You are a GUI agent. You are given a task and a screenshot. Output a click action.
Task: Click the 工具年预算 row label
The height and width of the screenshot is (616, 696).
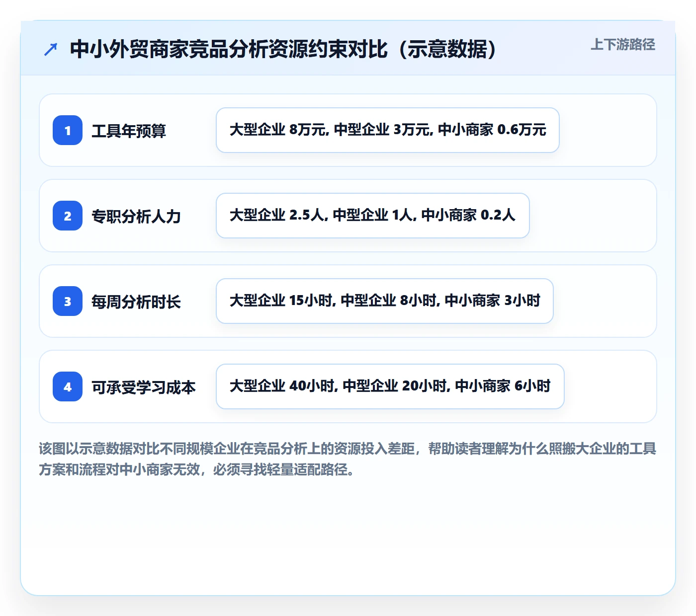pyautogui.click(x=129, y=131)
